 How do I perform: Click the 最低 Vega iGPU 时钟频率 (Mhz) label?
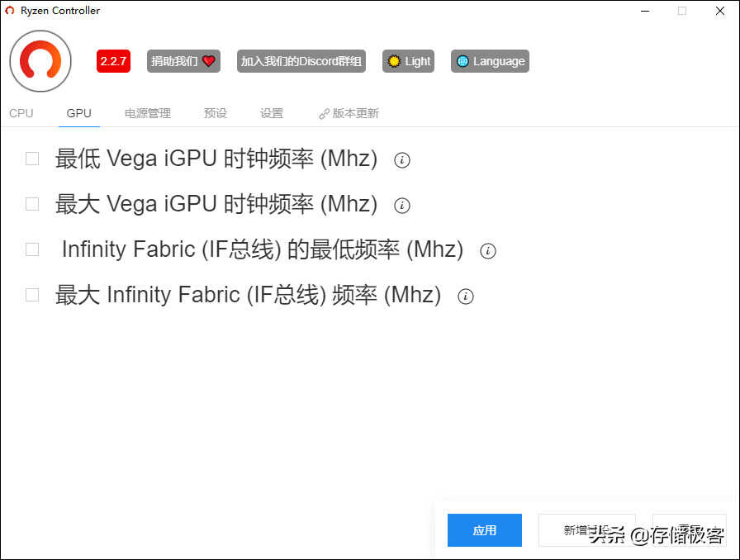(x=216, y=159)
